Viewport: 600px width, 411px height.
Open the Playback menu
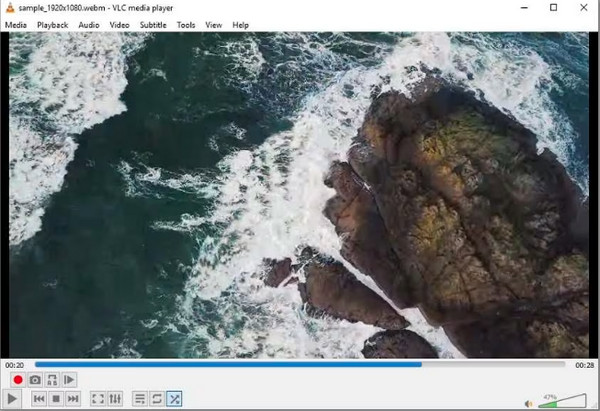click(52, 25)
